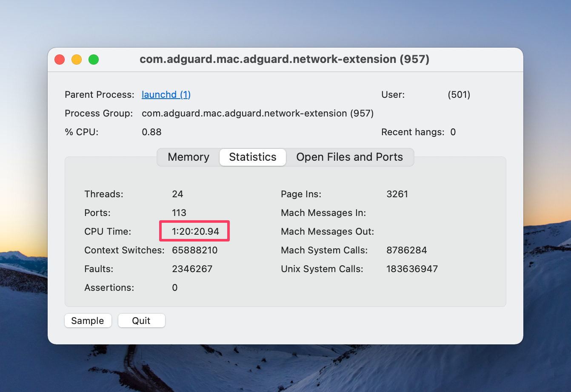Click the green zoom traffic light button
The width and height of the screenshot is (571, 392).
tap(93, 60)
